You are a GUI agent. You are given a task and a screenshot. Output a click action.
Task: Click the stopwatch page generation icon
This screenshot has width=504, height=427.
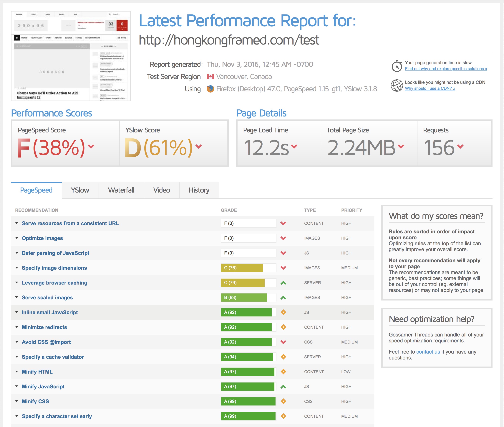tap(397, 66)
